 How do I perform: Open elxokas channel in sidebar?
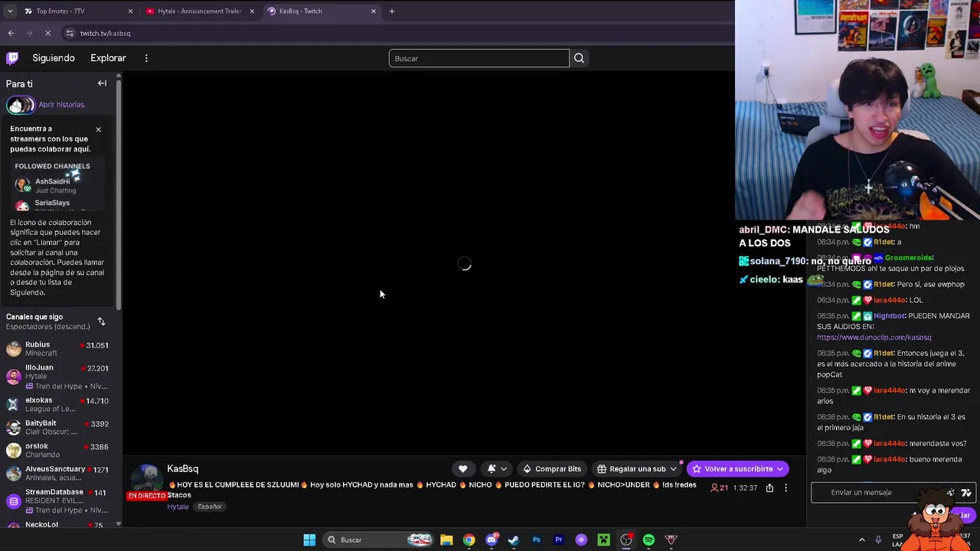[x=57, y=404]
